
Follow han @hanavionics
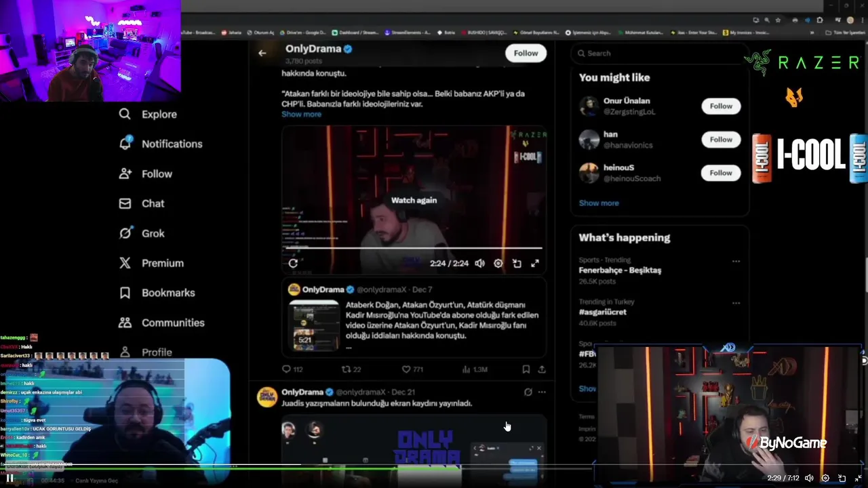pyautogui.click(x=721, y=139)
